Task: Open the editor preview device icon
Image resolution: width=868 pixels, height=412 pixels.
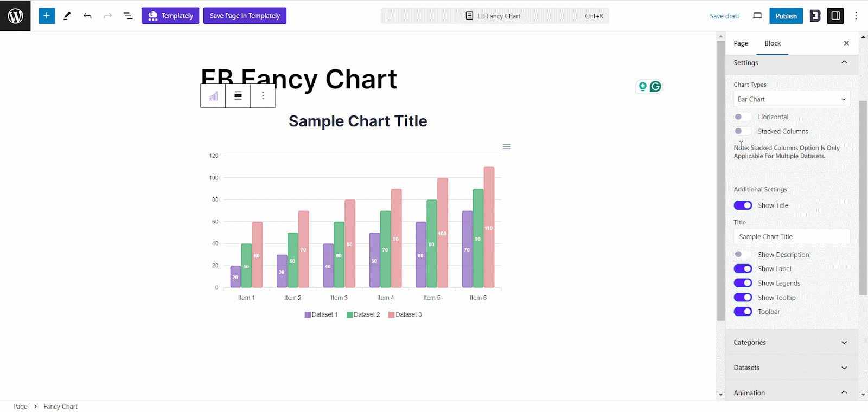Action: point(757,16)
